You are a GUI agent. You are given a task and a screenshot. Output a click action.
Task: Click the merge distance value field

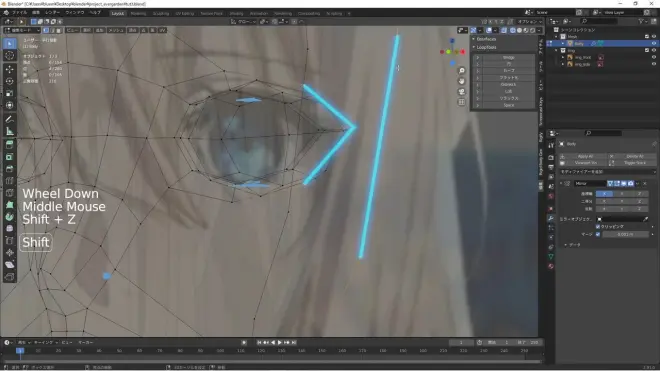pos(625,234)
